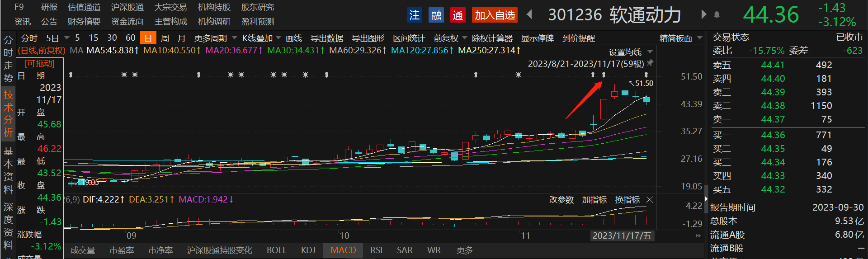The width and height of the screenshot is (868, 259).
Task: Activate the 画线 drawing tool
Action: click(294, 38)
